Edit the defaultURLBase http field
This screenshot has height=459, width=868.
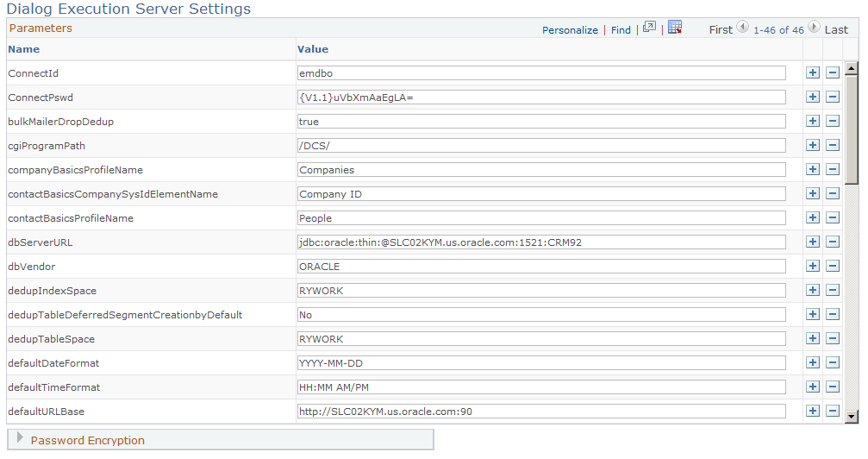point(541,411)
